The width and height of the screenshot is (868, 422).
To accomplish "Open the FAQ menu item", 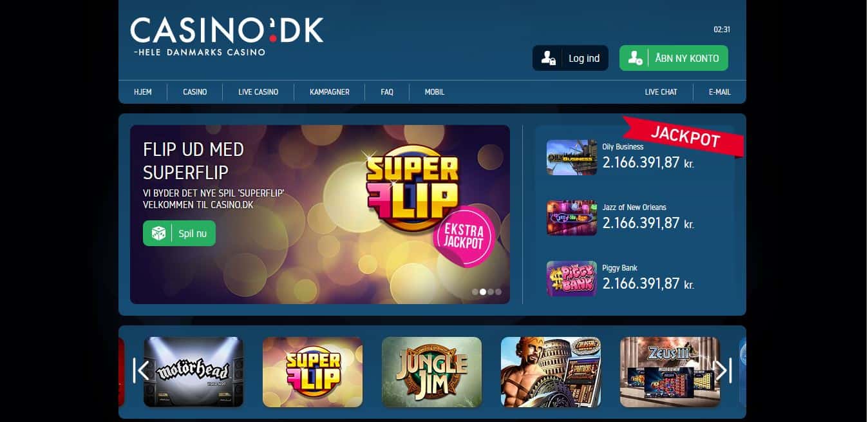I will 387,92.
